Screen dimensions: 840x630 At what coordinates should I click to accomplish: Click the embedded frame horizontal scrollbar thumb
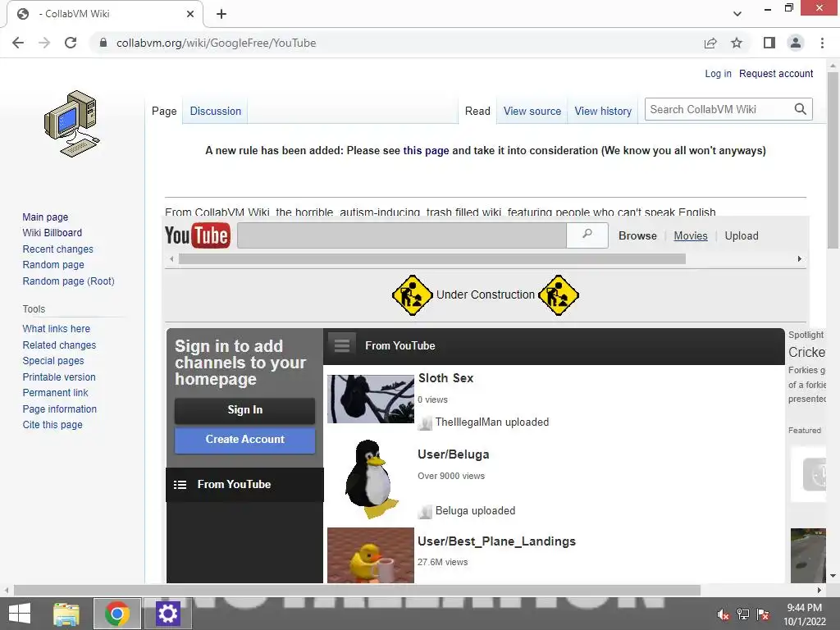[431, 259]
